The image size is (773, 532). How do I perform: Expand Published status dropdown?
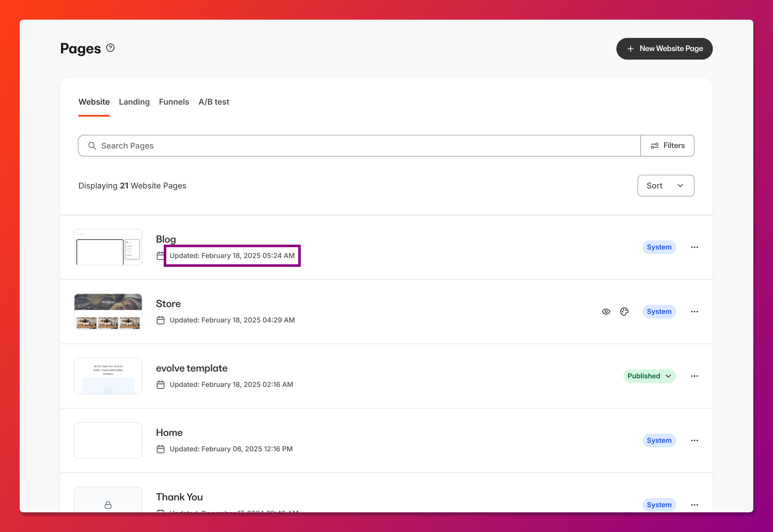649,376
